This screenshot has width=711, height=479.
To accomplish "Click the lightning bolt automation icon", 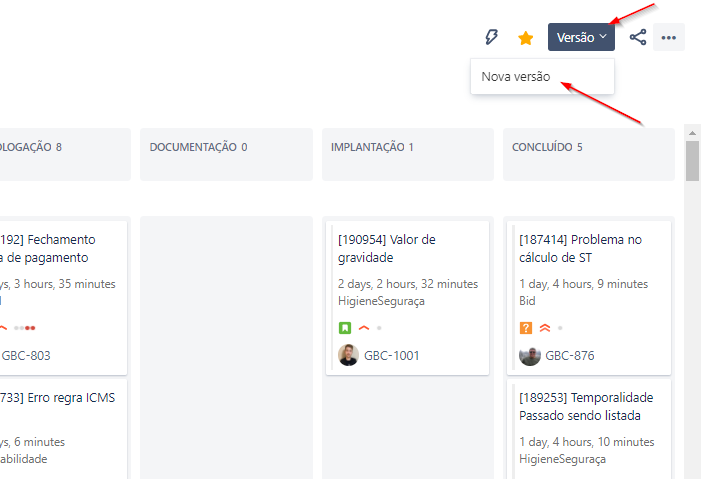I will 491,38.
